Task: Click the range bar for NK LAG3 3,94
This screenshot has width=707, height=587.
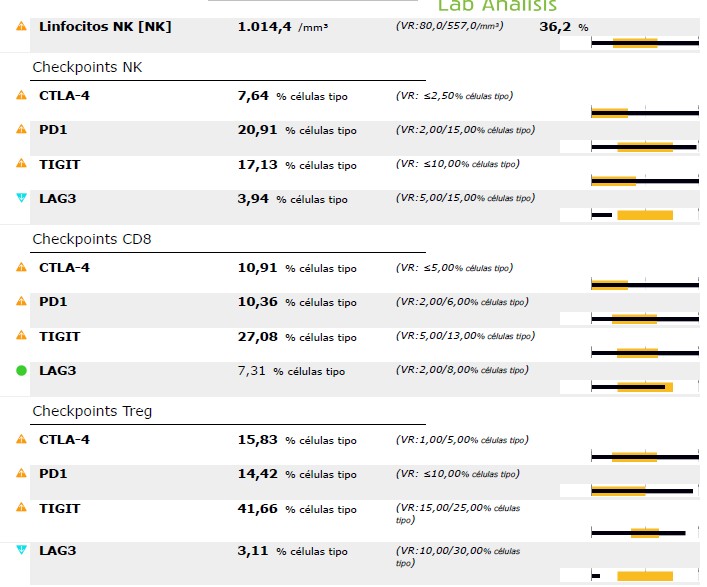Action: click(x=644, y=215)
